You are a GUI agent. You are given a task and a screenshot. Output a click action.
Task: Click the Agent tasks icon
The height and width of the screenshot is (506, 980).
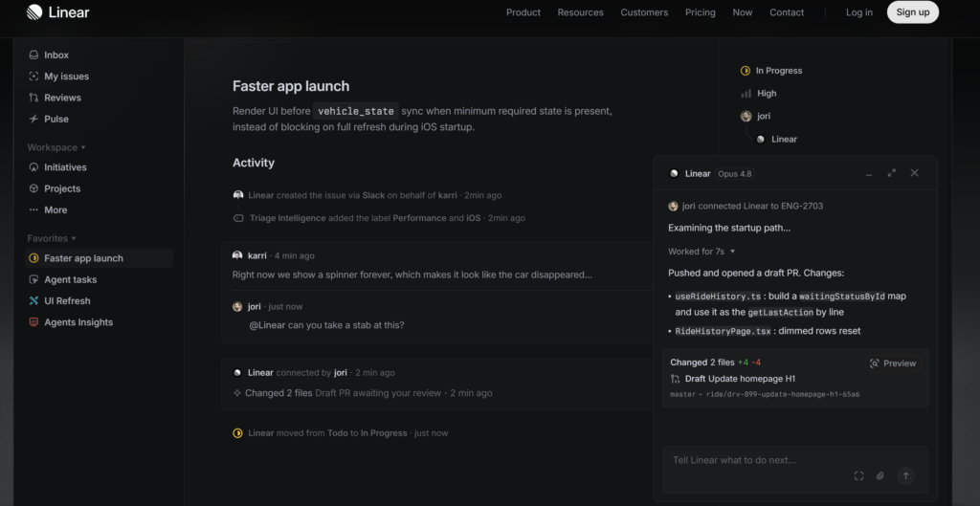pos(33,279)
